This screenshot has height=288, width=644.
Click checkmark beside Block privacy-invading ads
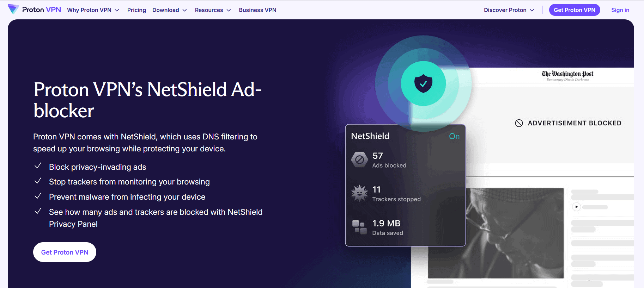pos(38,166)
